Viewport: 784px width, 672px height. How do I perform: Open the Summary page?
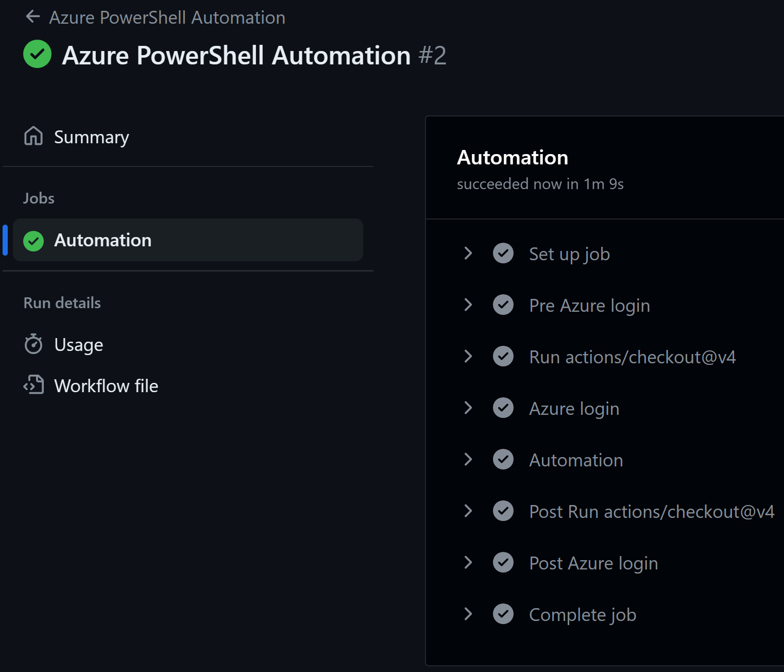(x=92, y=137)
